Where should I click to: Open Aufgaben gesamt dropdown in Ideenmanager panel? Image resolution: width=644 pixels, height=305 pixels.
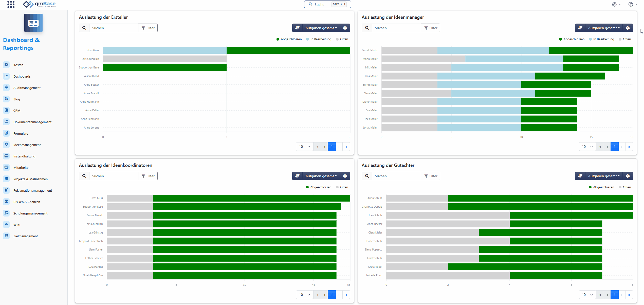click(604, 28)
